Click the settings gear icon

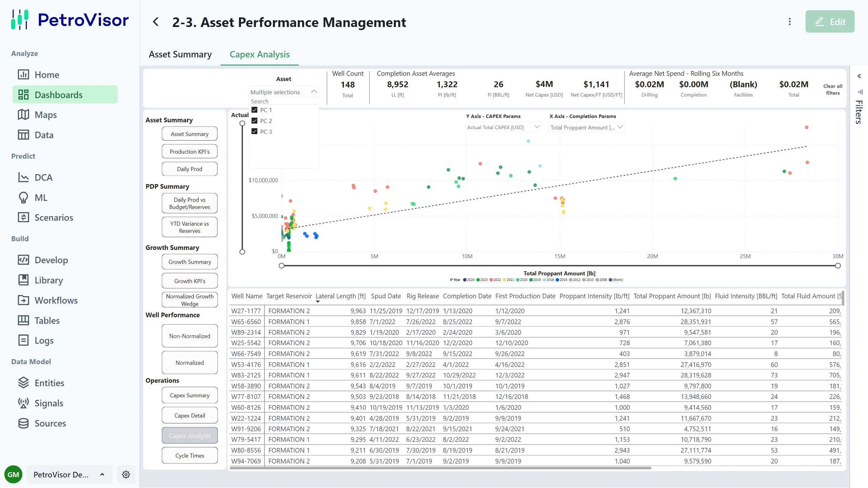click(126, 475)
